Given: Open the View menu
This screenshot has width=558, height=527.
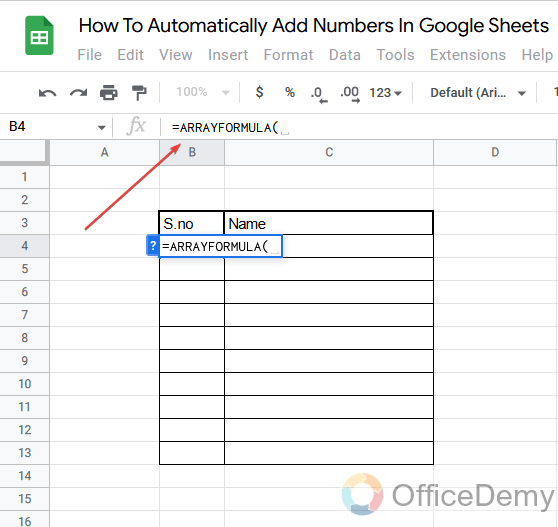Looking at the screenshot, I should click(x=176, y=55).
